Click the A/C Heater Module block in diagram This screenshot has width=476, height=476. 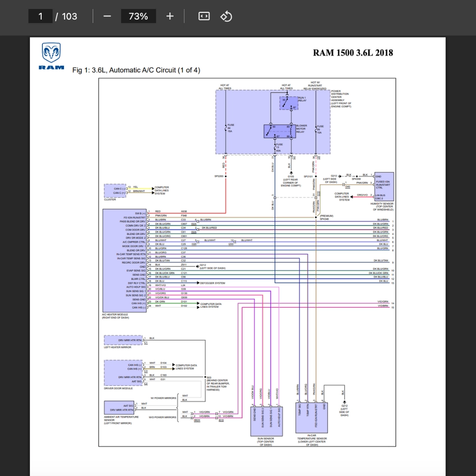tap(124, 260)
